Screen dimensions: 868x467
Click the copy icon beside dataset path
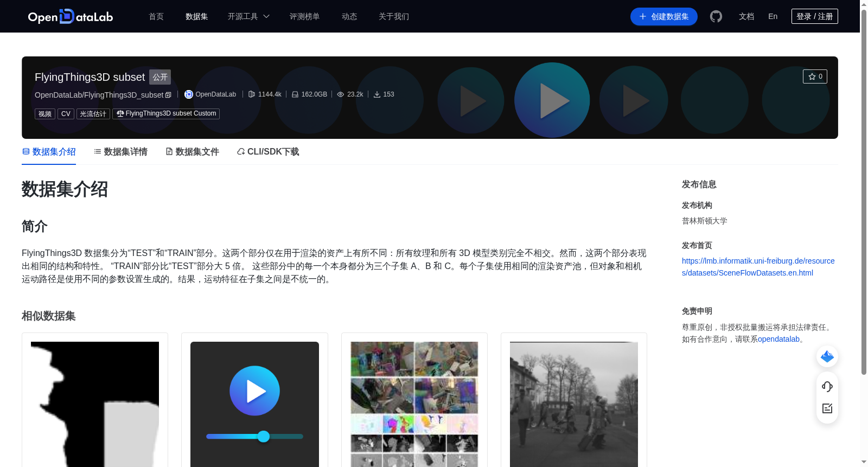(x=168, y=95)
